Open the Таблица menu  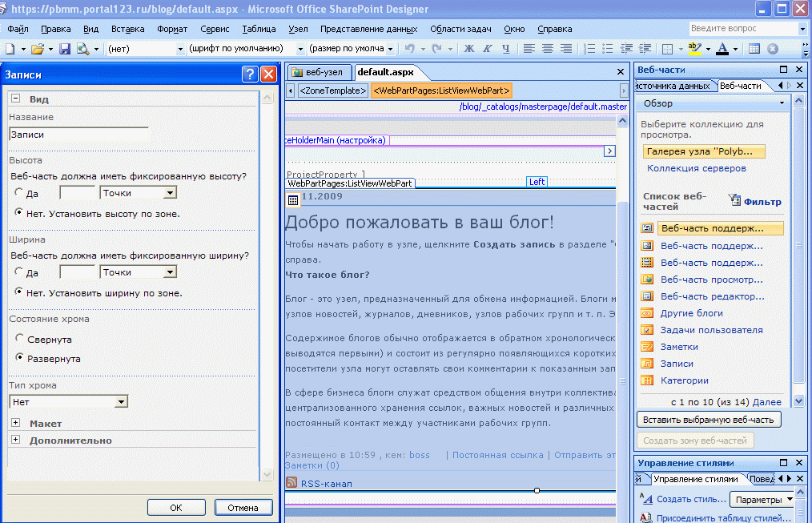coord(259,29)
